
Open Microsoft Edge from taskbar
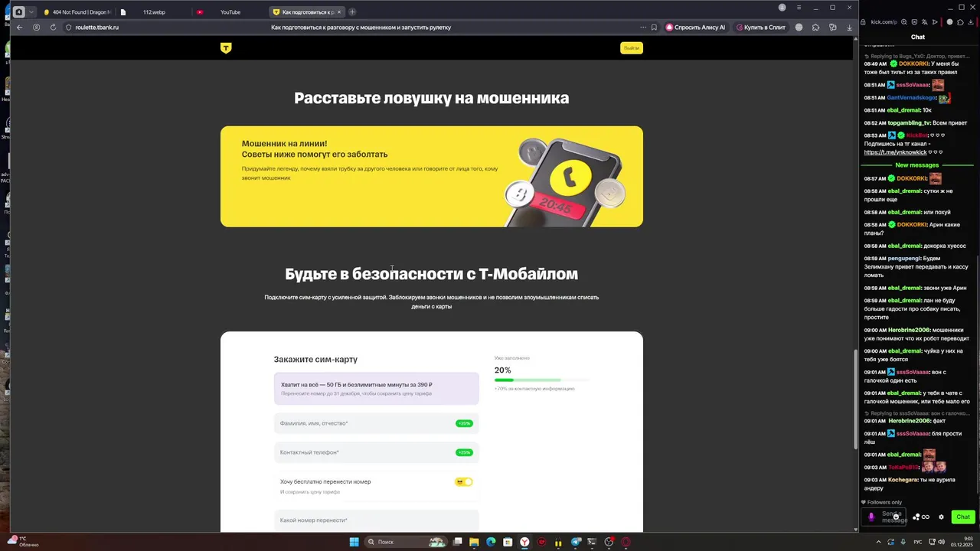click(x=491, y=542)
